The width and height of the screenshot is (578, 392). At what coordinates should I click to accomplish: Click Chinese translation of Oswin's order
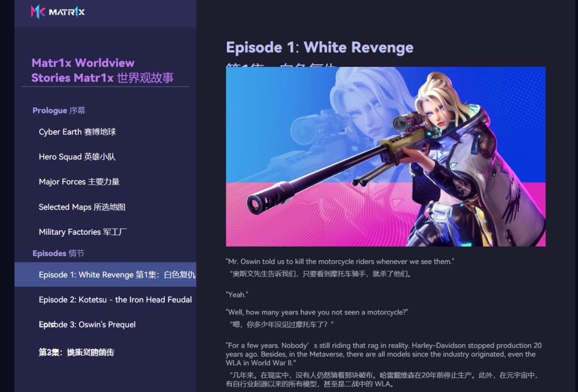click(320, 274)
